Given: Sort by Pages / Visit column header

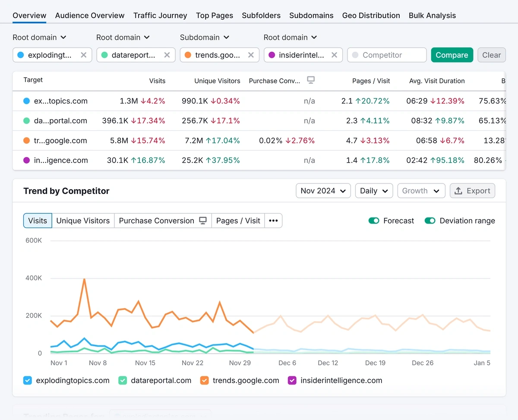Looking at the screenshot, I should 371,81.
